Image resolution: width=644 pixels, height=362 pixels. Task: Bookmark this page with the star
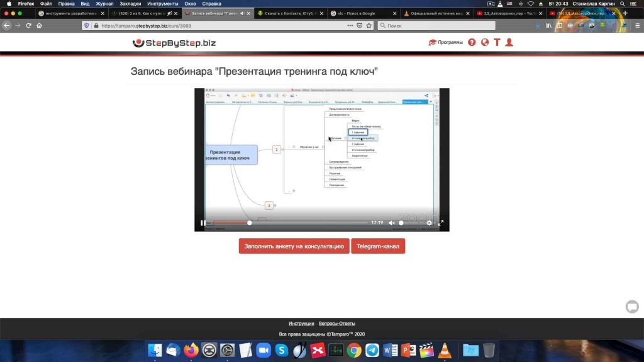coord(369,25)
